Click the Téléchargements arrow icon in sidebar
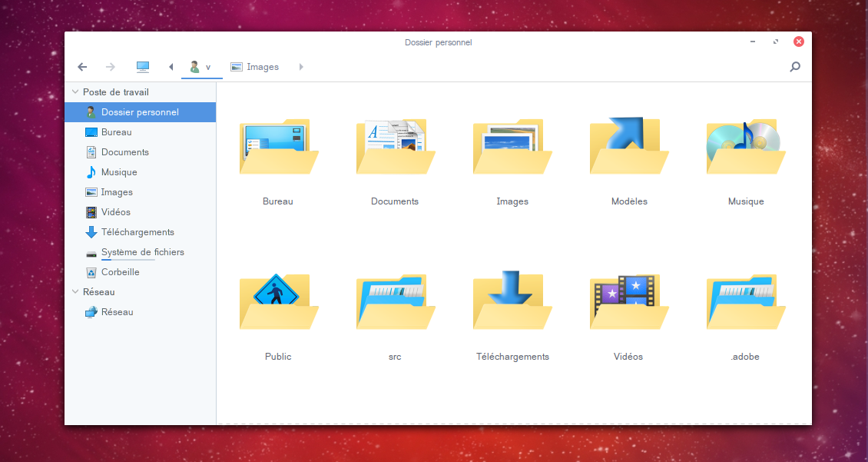Viewport: 868px width, 462px height. pyautogui.click(x=91, y=232)
